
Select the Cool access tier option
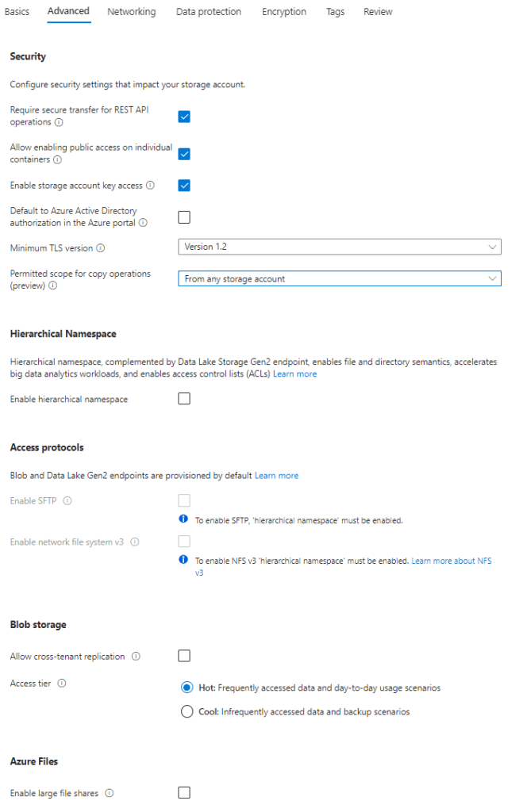pos(187,712)
